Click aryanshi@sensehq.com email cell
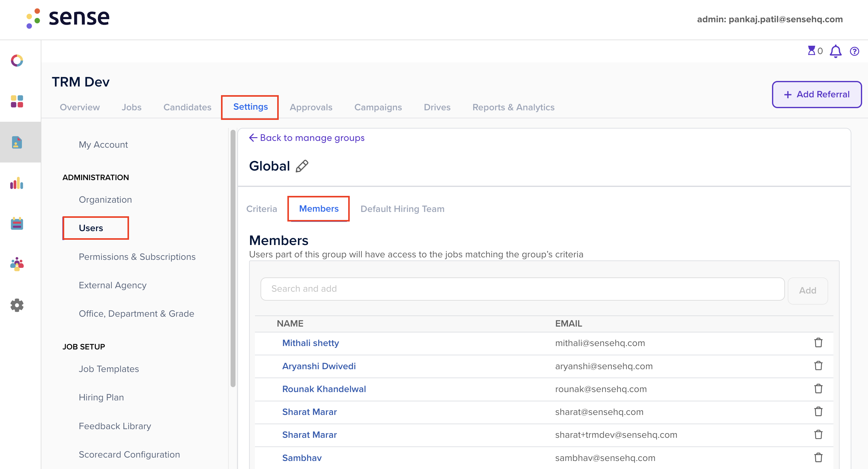 point(604,366)
